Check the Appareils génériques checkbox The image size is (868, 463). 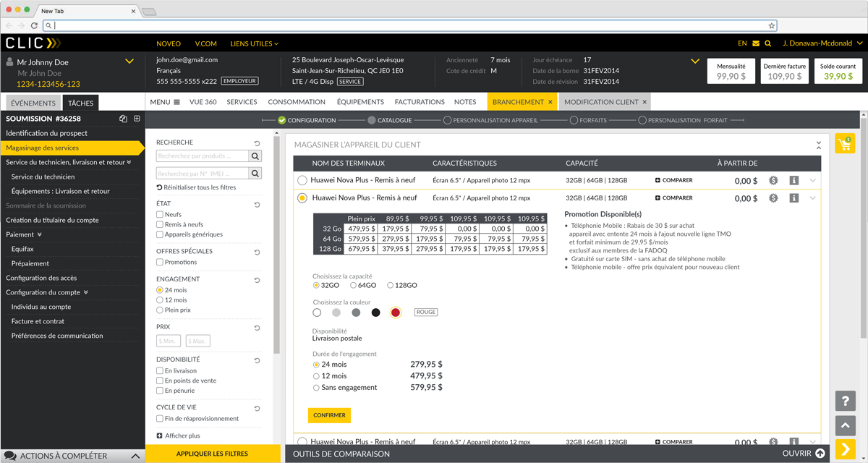[x=160, y=234]
